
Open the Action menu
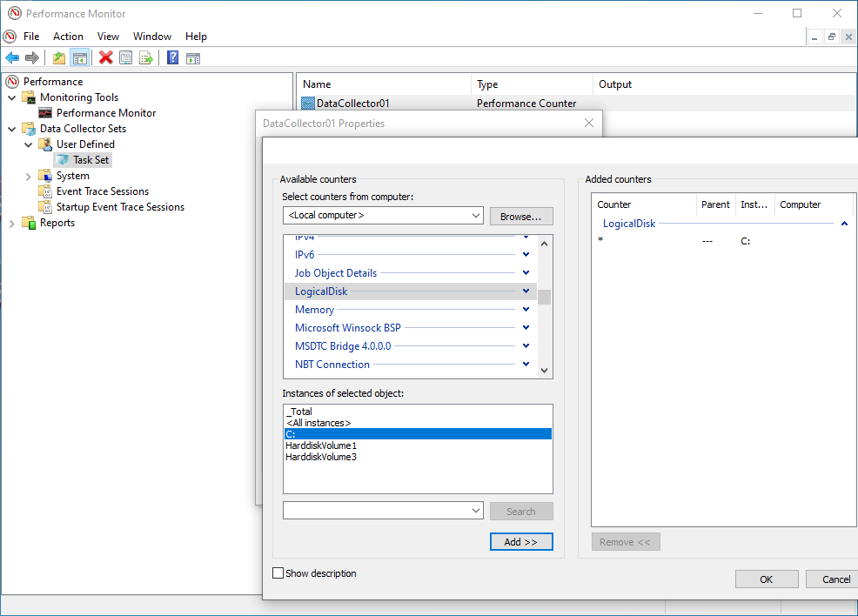pyautogui.click(x=68, y=37)
